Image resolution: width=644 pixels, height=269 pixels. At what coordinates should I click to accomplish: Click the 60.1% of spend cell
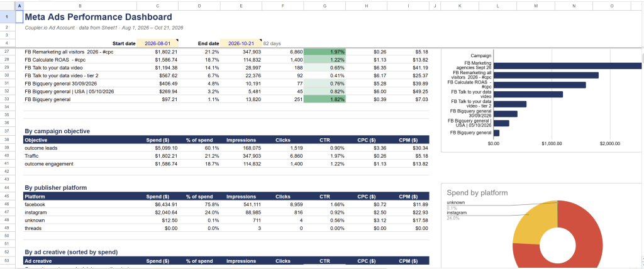point(199,148)
